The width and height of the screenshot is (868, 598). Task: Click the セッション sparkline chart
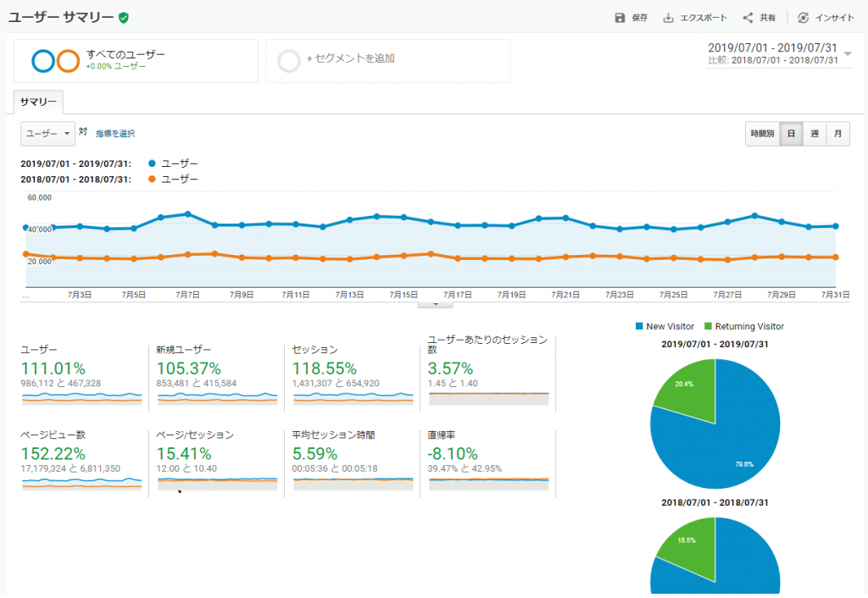pos(353,398)
